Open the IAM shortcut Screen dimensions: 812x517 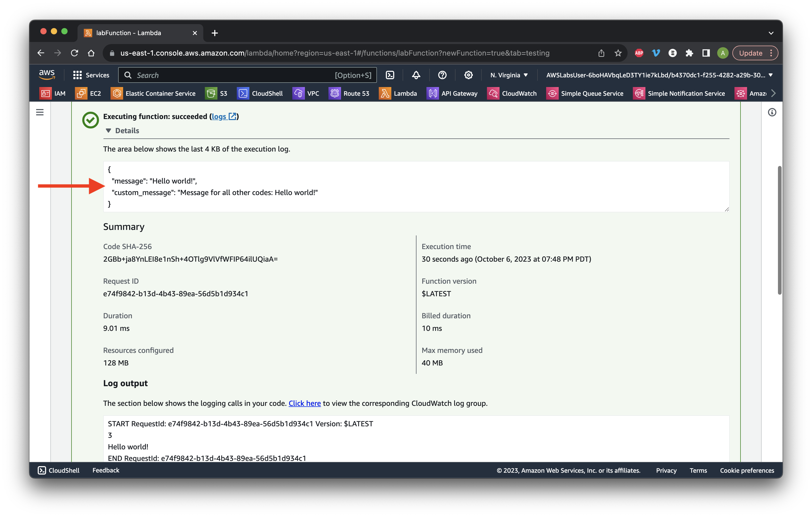tap(53, 94)
